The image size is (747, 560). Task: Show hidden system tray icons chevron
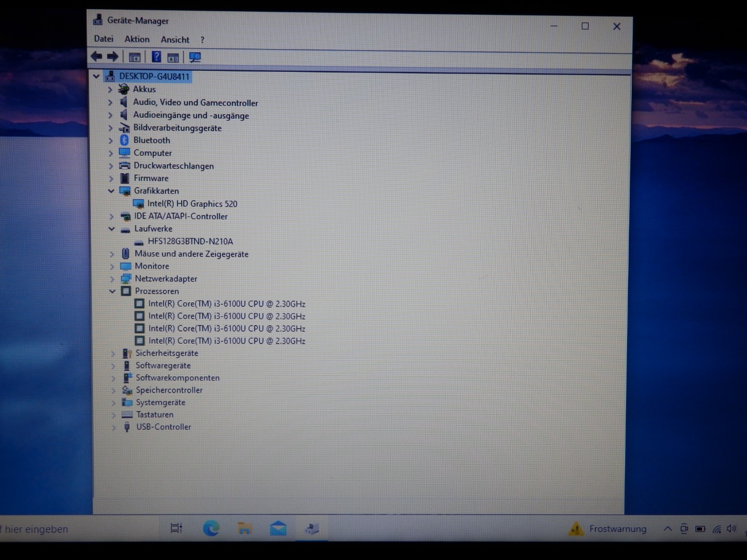click(668, 529)
